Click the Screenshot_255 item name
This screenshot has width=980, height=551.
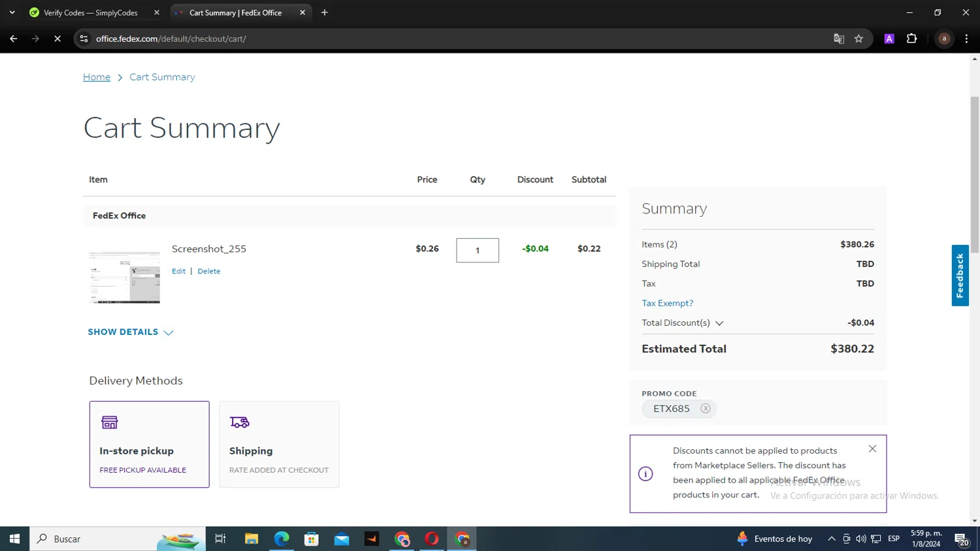click(209, 249)
